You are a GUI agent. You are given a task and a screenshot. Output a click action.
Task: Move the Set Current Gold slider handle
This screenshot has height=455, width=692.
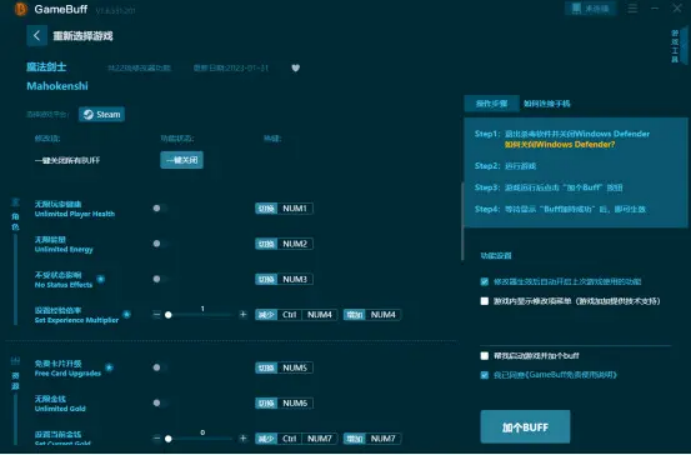[x=168, y=439]
